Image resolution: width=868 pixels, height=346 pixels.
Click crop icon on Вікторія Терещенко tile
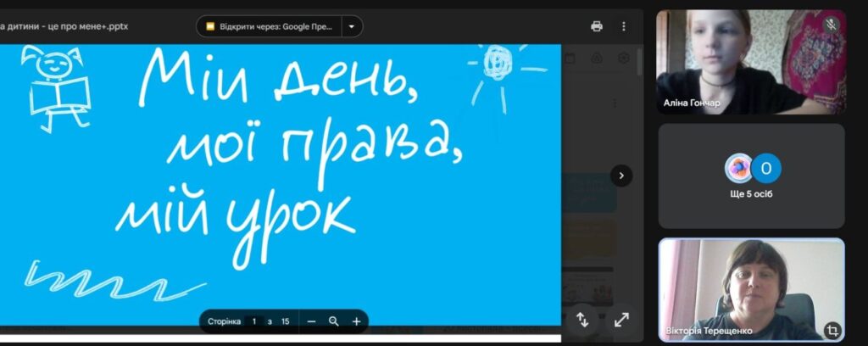[x=832, y=330]
